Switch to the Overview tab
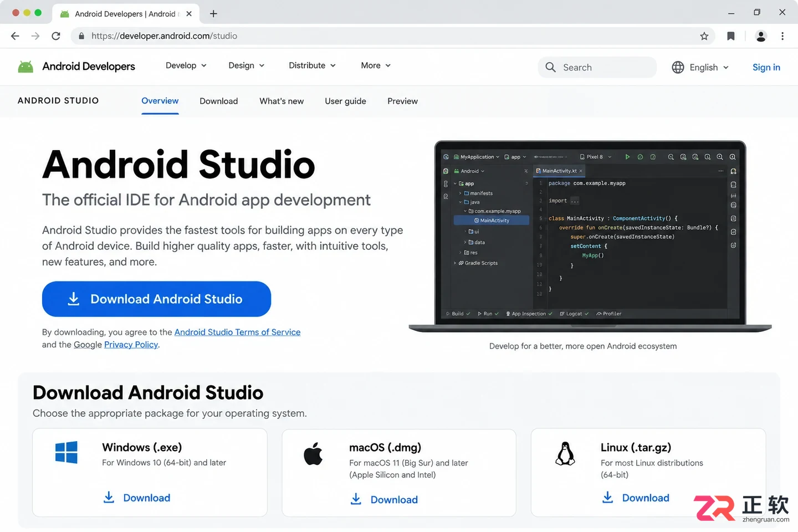This screenshot has width=798, height=532. (x=160, y=101)
